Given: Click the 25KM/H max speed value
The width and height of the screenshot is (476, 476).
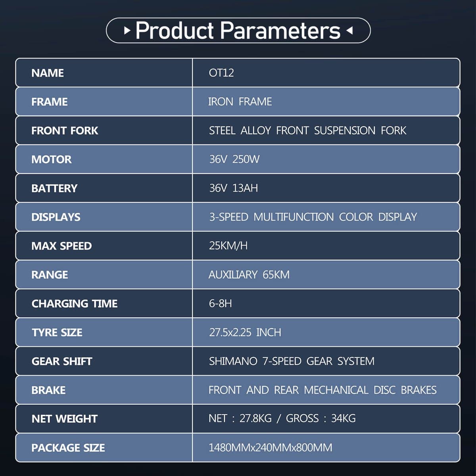Looking at the screenshot, I should click(228, 246).
